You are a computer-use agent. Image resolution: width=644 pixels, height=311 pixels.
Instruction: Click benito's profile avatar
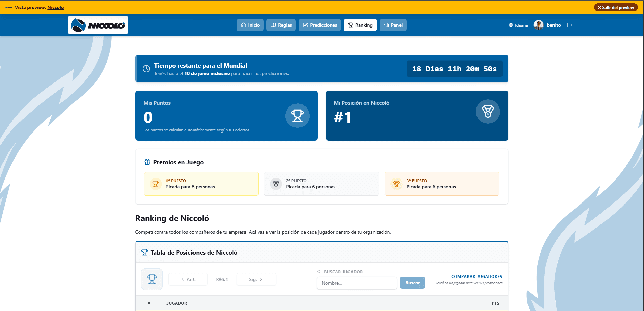[539, 25]
